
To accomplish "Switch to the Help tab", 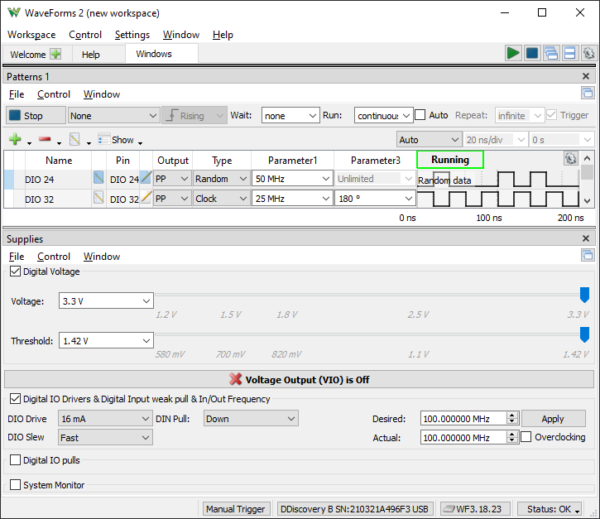I will pyautogui.click(x=90, y=54).
